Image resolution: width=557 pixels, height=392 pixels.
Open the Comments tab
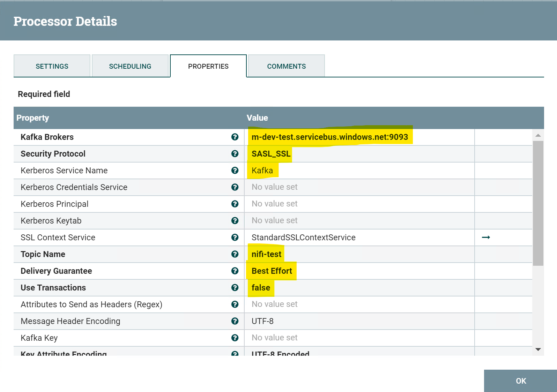[x=287, y=66]
